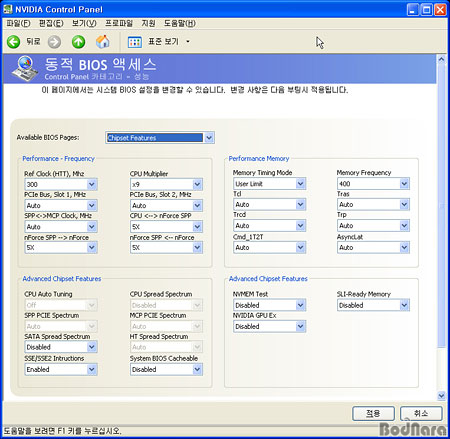The height and width of the screenshot is (439, 450).
Task: Open NVIDIA GPU Ex dropdown
Action: pyautogui.click(x=301, y=326)
